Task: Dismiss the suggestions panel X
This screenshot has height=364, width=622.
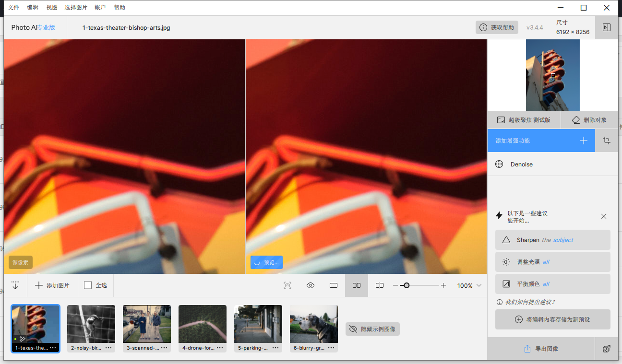Action: pos(604,216)
